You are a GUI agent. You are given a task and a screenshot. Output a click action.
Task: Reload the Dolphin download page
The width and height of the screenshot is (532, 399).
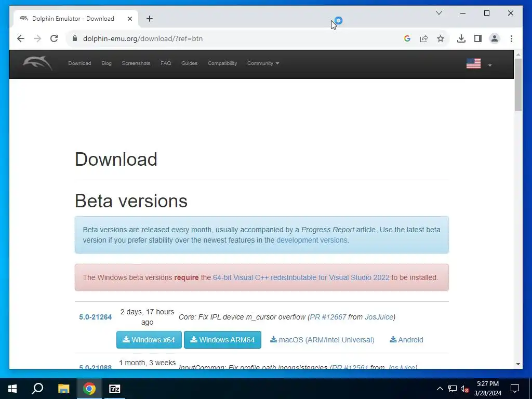[54, 38]
